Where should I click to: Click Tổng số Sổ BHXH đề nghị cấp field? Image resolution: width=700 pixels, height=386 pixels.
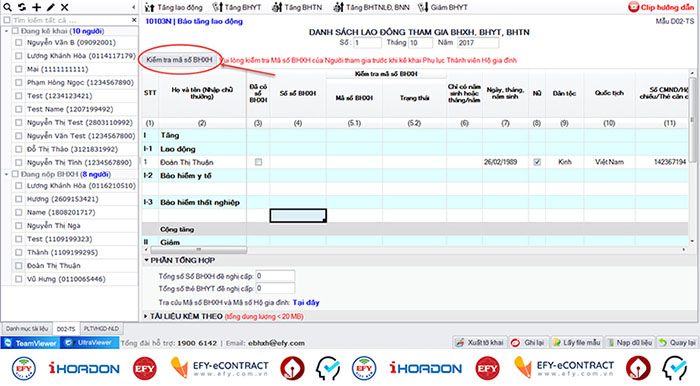pyautogui.click(x=275, y=276)
